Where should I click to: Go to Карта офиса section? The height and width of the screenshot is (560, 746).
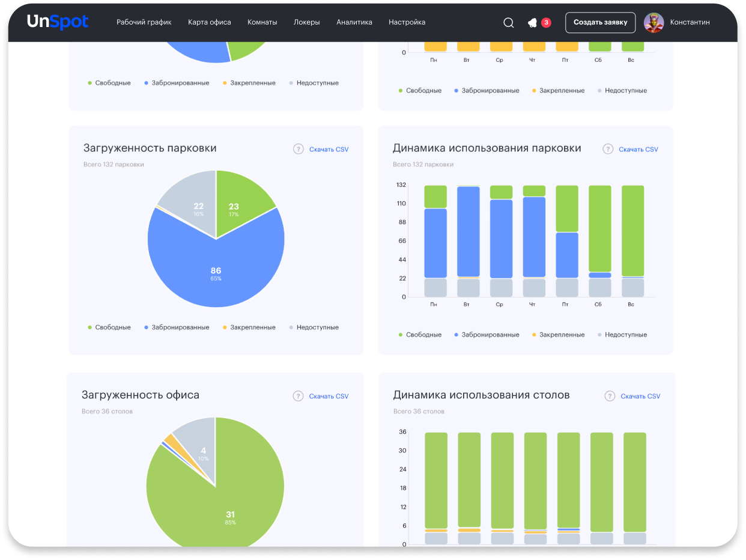(x=209, y=22)
